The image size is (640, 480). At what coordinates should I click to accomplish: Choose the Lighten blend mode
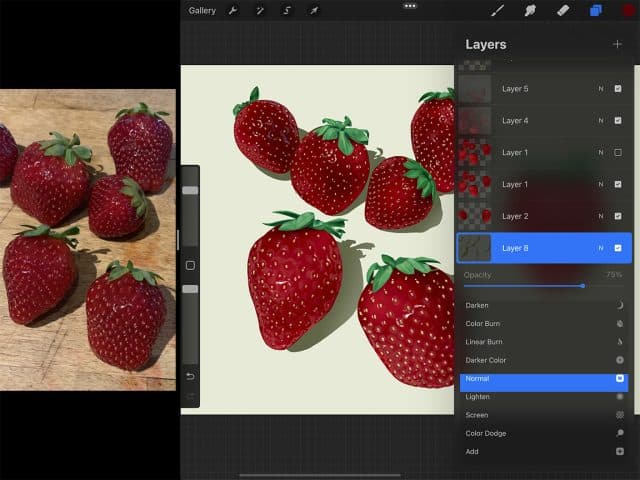pos(544,397)
